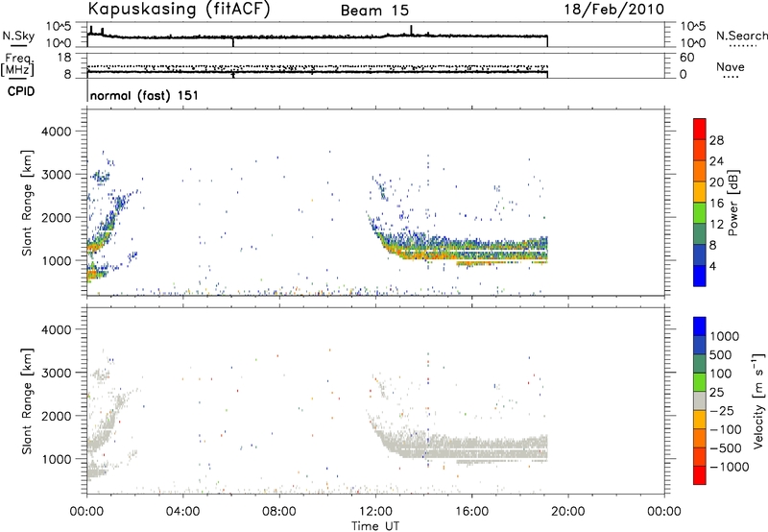This screenshot has height=532, width=768.
Task: Select the "normal (fast) 151" mode text
Action: 145,95
